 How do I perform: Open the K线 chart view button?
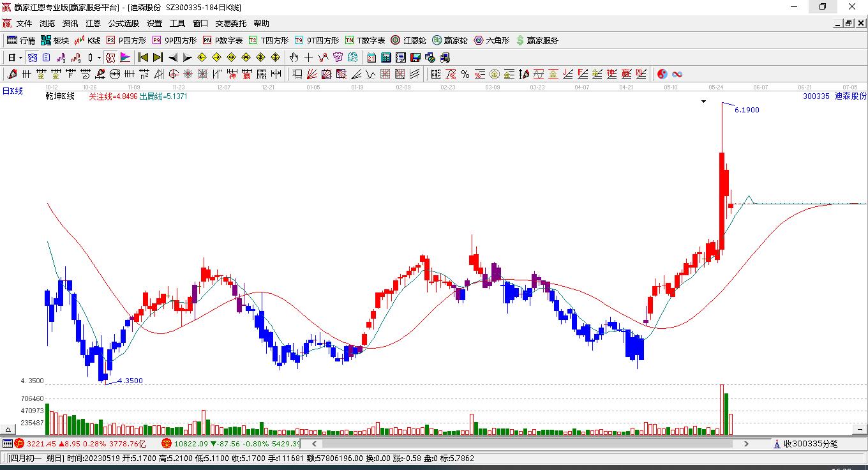pos(87,40)
